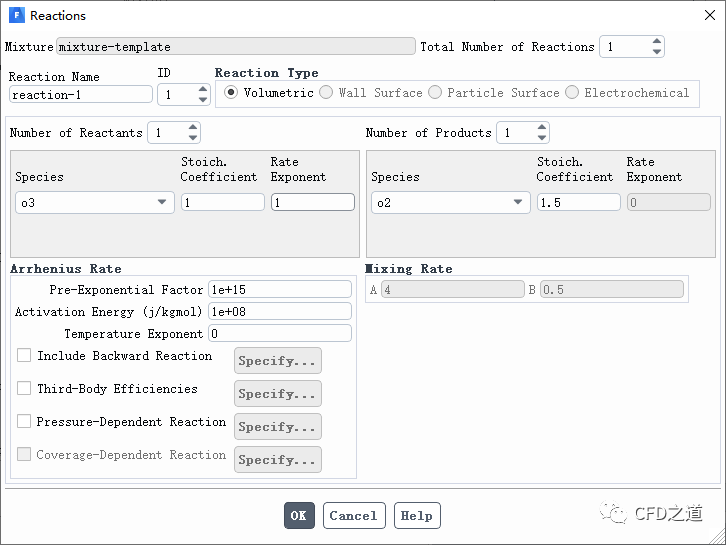The width and height of the screenshot is (726, 545).
Task: Open the o2 product species dropdown
Action: point(450,202)
